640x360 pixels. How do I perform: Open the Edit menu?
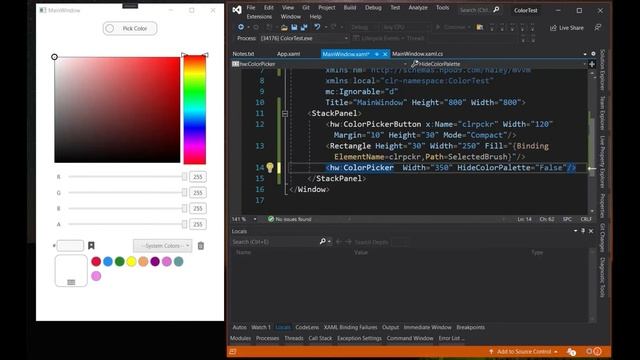pyautogui.click(x=269, y=8)
